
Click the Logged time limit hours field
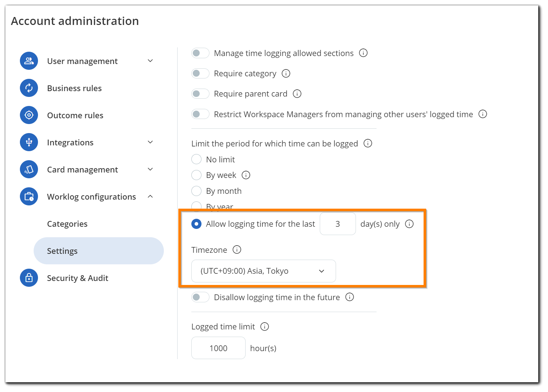pos(218,348)
